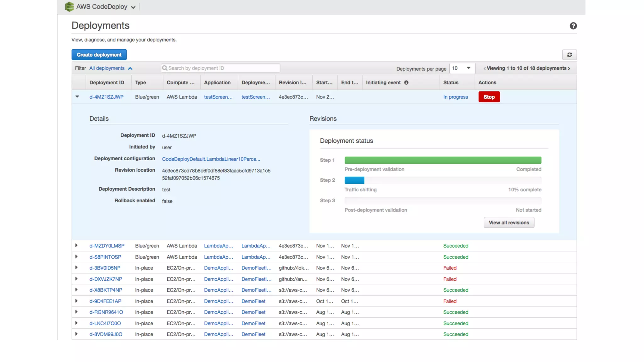The width and height of the screenshot is (644, 362).
Task: Expand the d-3BV0ID5NP deployment row
Action: [76, 268]
